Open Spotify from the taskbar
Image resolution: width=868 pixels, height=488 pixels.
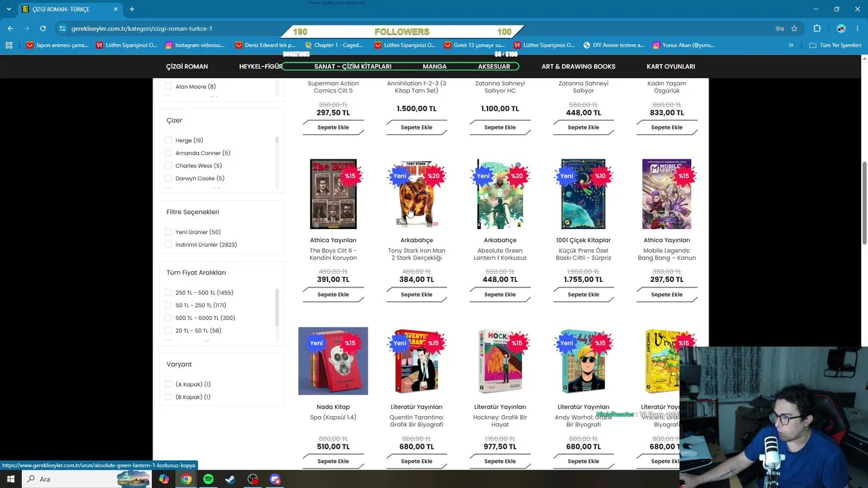[208, 479]
